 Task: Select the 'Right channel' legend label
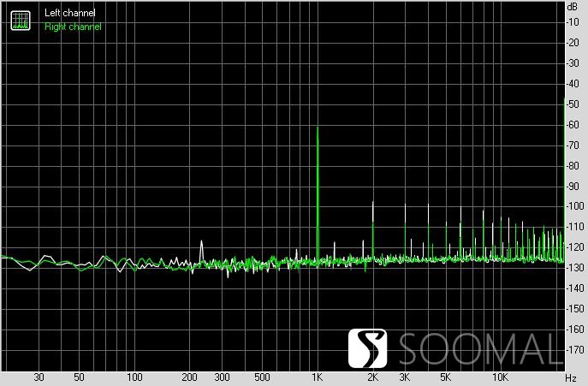73,27
